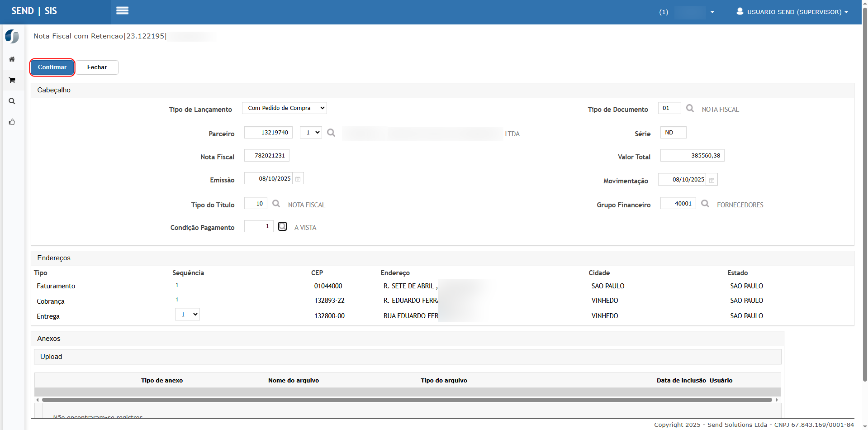Click the Fechar button
Viewport: 868px width, 430px height.
(97, 67)
